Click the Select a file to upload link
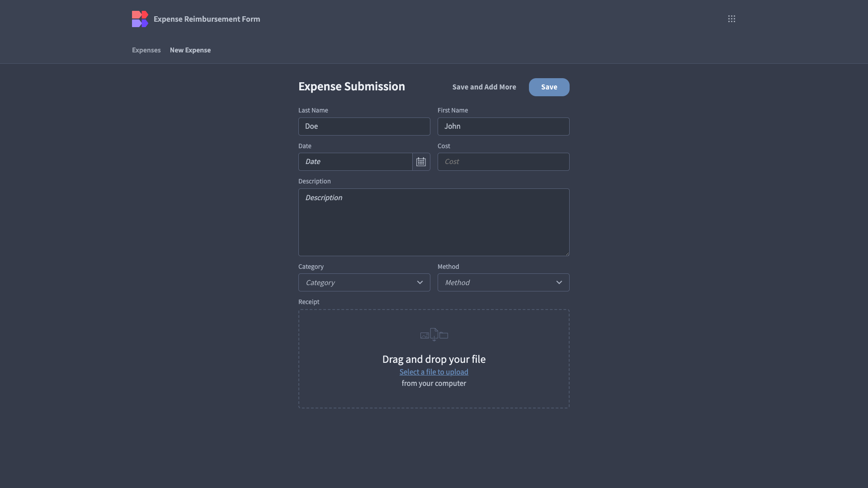The image size is (868, 488). 434,372
